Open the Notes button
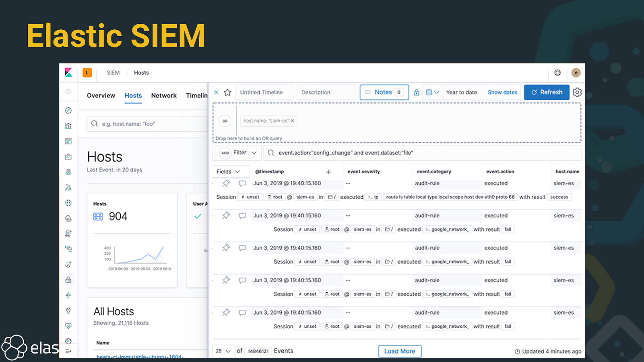Image resolution: width=644 pixels, height=362 pixels. coord(384,92)
